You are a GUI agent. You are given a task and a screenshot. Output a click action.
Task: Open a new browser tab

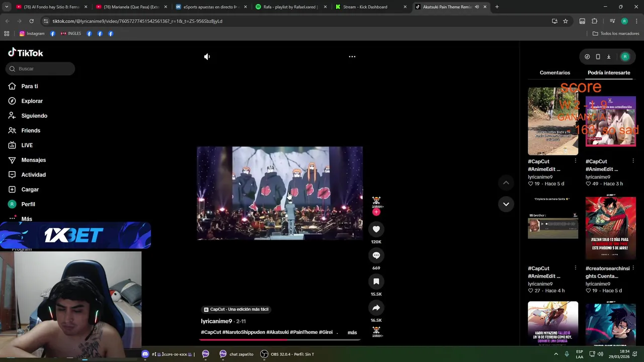click(x=497, y=7)
